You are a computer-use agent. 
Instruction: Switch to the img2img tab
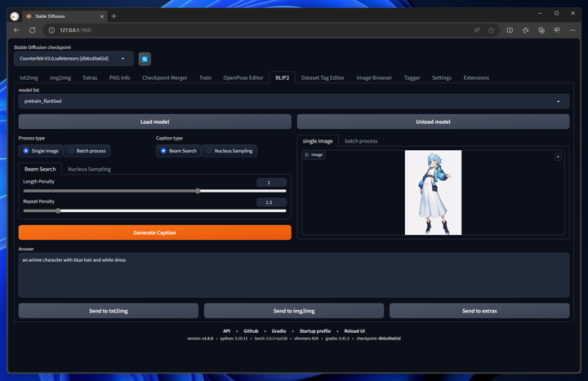point(60,78)
